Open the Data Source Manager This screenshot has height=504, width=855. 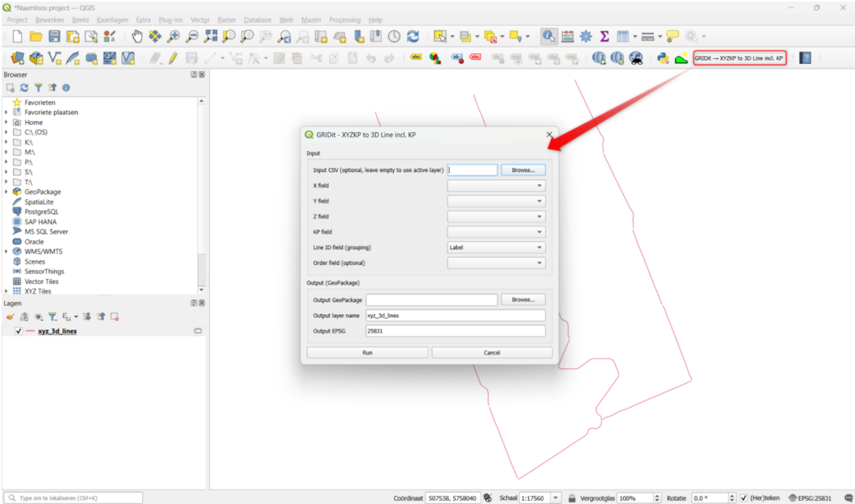click(x=17, y=58)
